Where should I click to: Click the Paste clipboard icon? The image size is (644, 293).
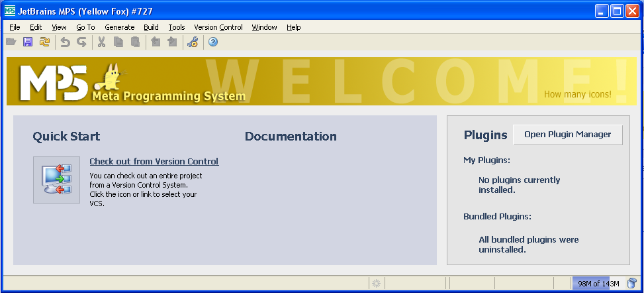tap(135, 42)
